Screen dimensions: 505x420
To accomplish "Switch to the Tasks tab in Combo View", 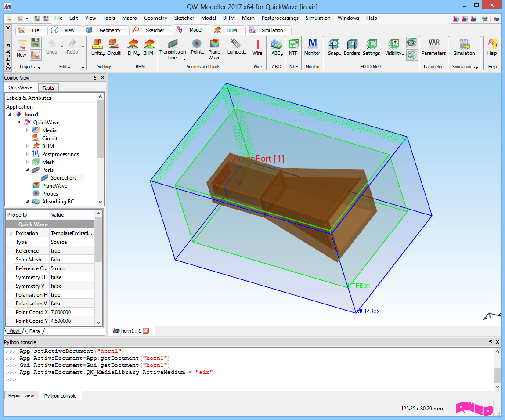I will click(48, 88).
